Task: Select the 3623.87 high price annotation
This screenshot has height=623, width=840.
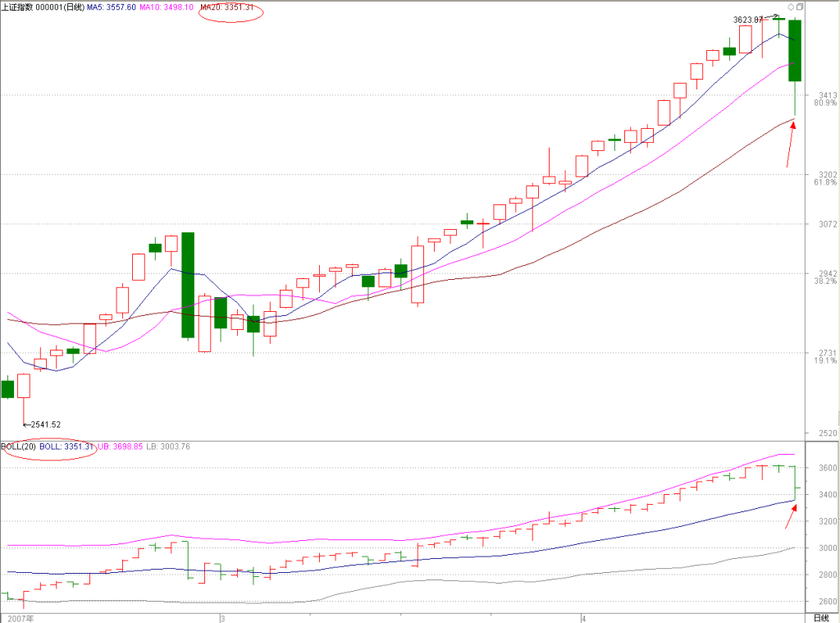Action: pyautogui.click(x=748, y=20)
